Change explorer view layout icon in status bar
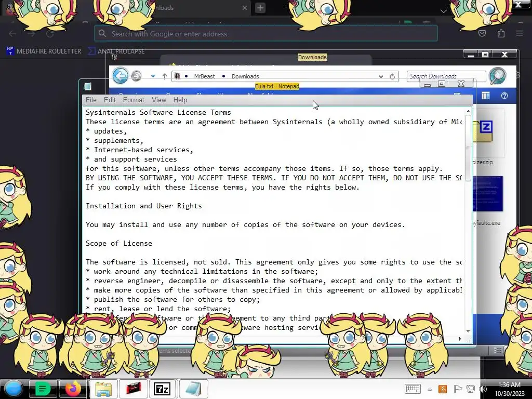 (x=497, y=351)
